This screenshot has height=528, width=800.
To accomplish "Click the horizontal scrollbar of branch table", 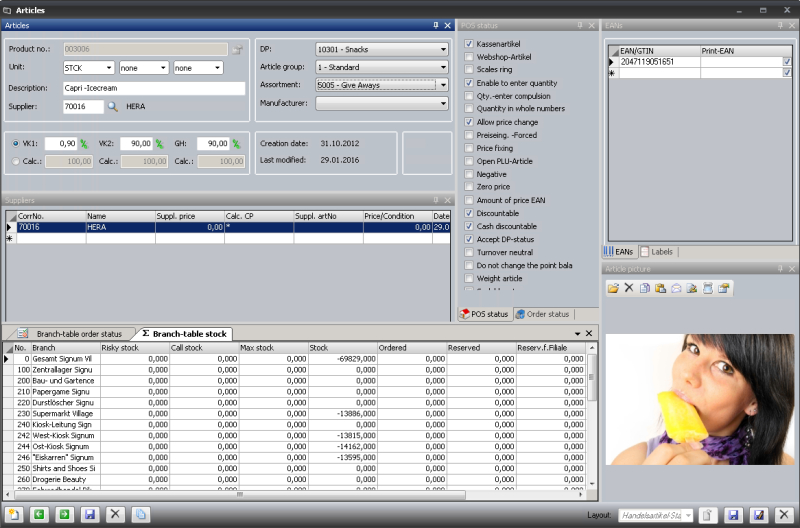I will click(239, 495).
